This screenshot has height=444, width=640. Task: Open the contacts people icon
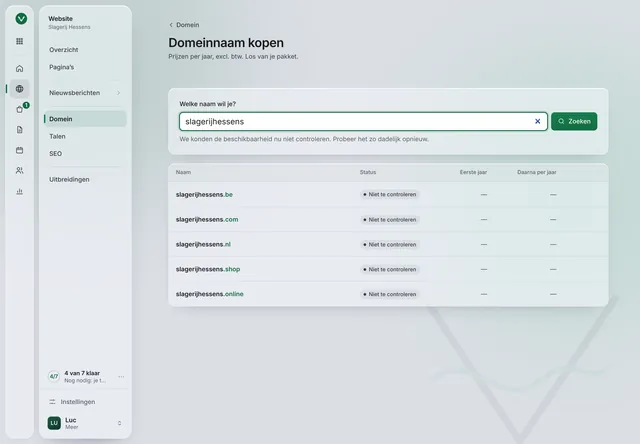pyautogui.click(x=20, y=171)
